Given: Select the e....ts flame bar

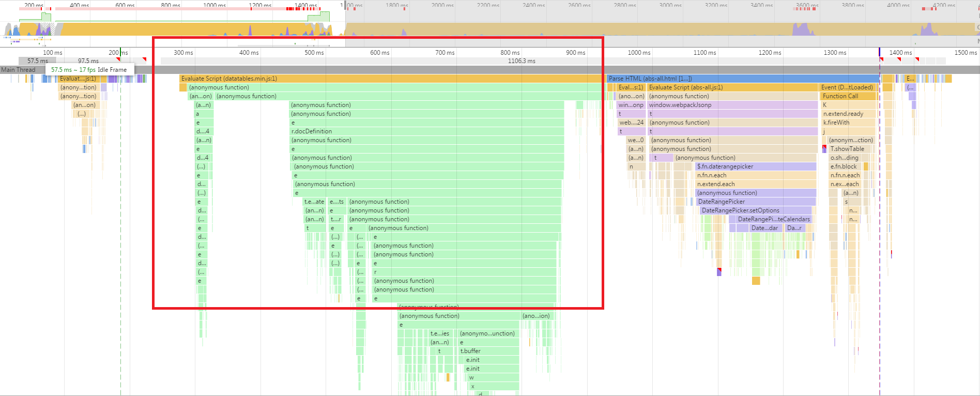Looking at the screenshot, I should (336, 202).
